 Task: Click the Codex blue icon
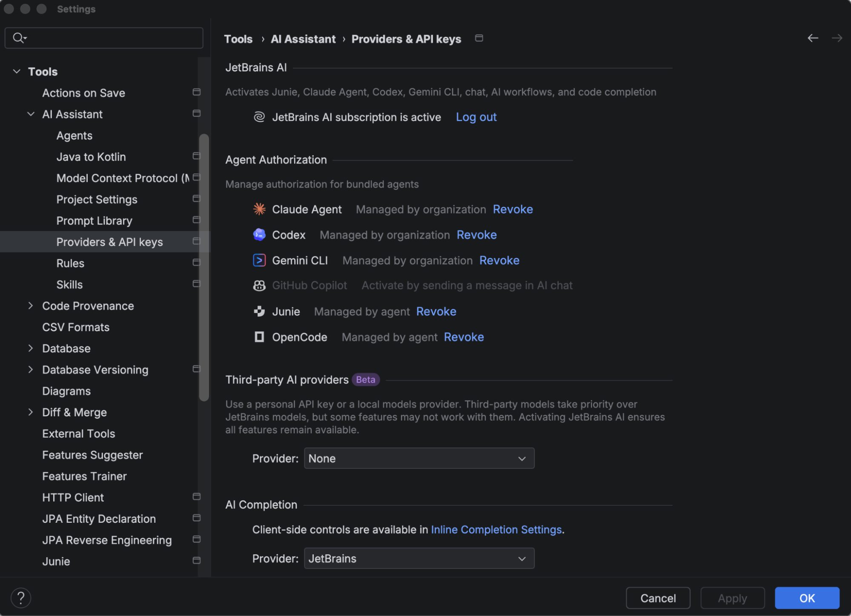coord(259,235)
